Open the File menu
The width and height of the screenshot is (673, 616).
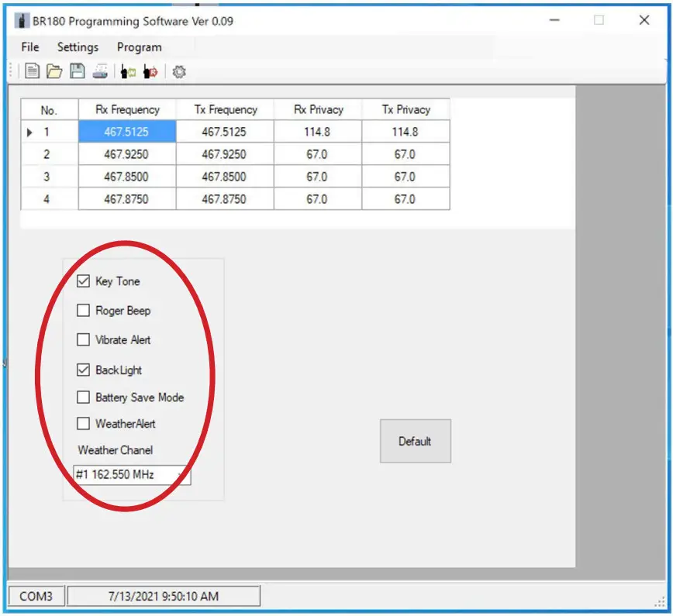tap(30, 47)
